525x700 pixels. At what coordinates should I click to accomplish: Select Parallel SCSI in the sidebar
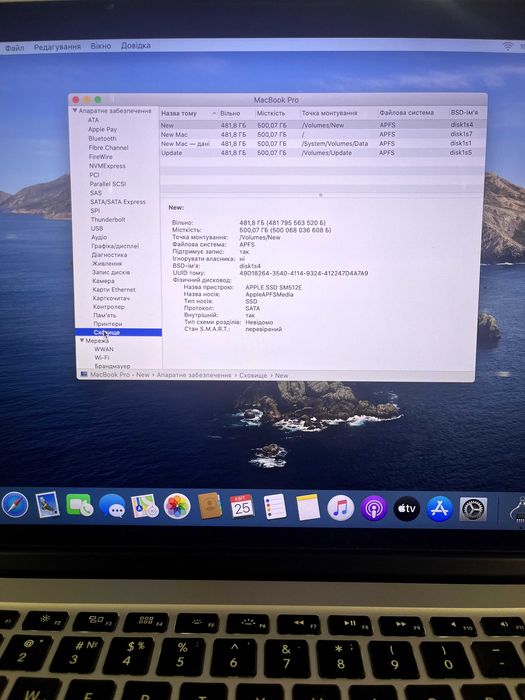click(108, 183)
